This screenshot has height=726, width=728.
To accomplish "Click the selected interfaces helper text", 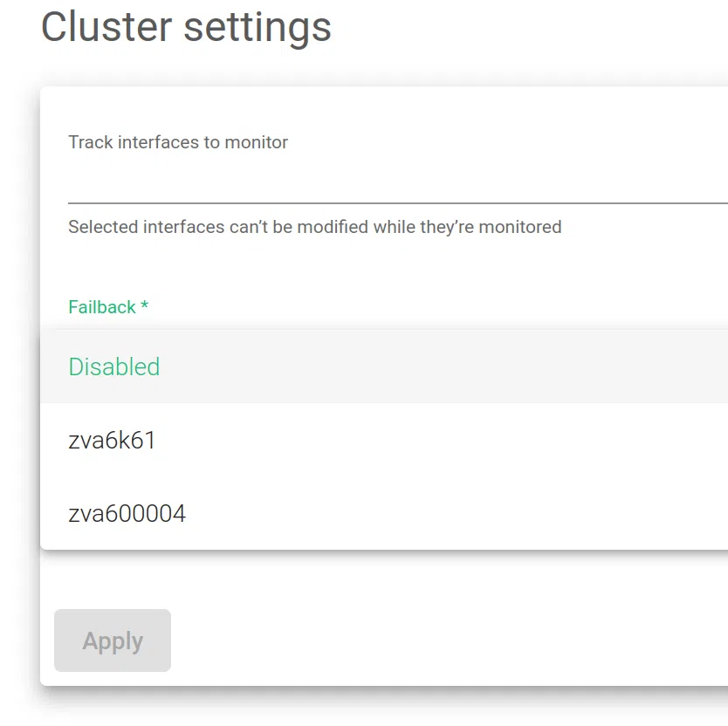I will (x=314, y=227).
